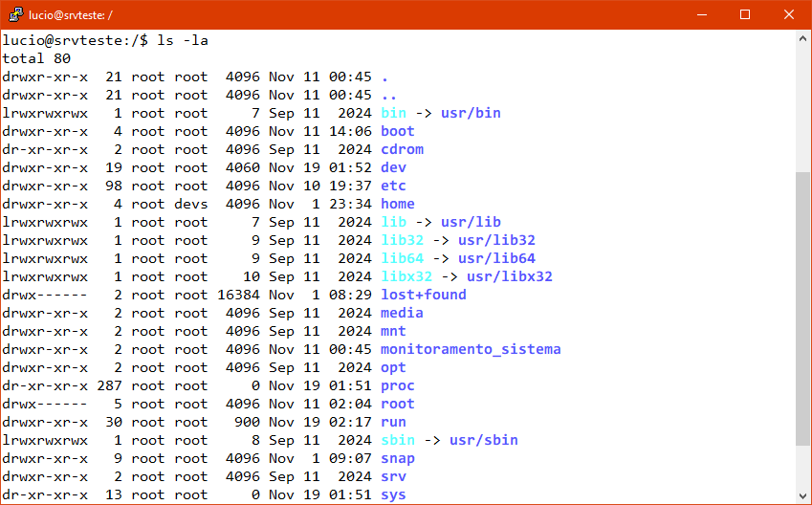
Task: Click the 'total 80' line
Action: pos(36,58)
